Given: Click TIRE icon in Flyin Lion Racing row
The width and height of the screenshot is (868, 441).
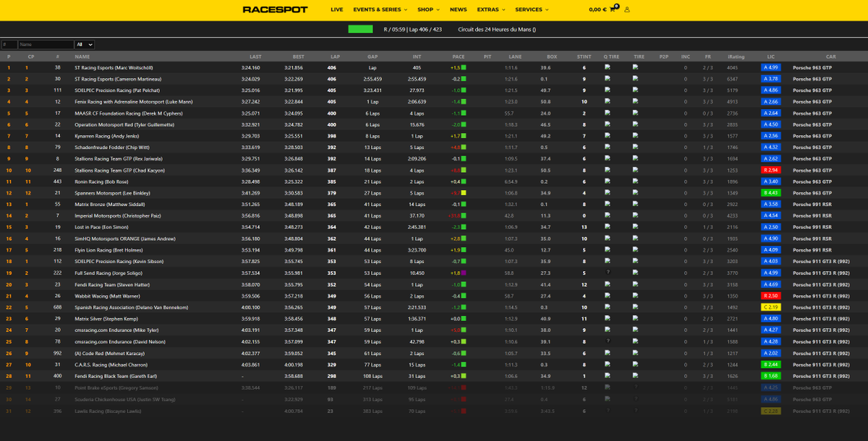Looking at the screenshot, I should pyautogui.click(x=635, y=250).
